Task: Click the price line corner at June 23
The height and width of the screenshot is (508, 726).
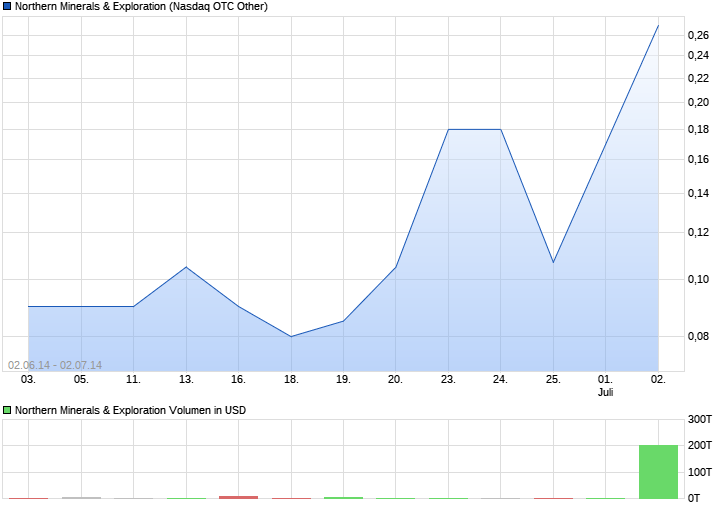Action: (x=448, y=130)
